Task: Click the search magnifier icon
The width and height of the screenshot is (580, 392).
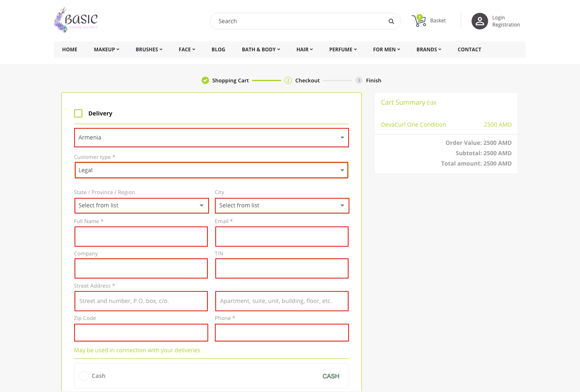Action: tap(391, 21)
